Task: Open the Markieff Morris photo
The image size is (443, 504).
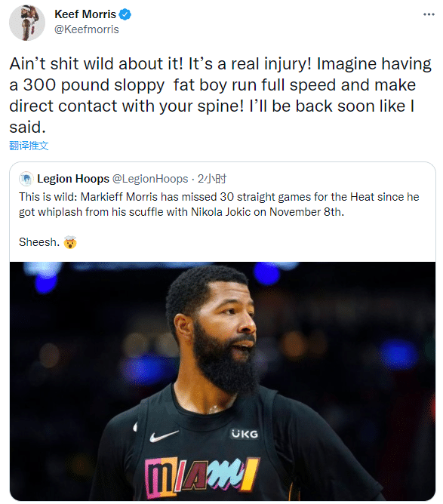Action: [223, 381]
